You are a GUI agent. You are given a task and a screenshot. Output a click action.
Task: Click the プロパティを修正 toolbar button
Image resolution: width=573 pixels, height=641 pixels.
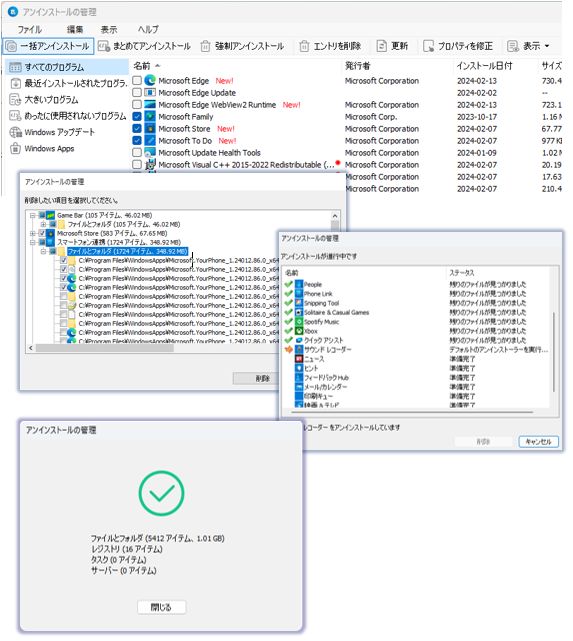[x=458, y=46]
